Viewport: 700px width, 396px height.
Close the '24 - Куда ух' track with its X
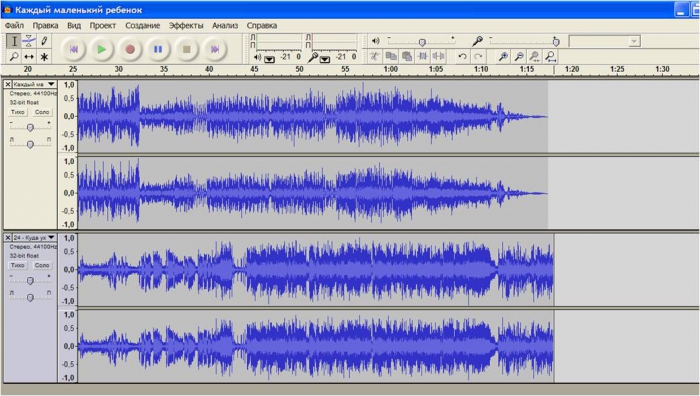8,237
